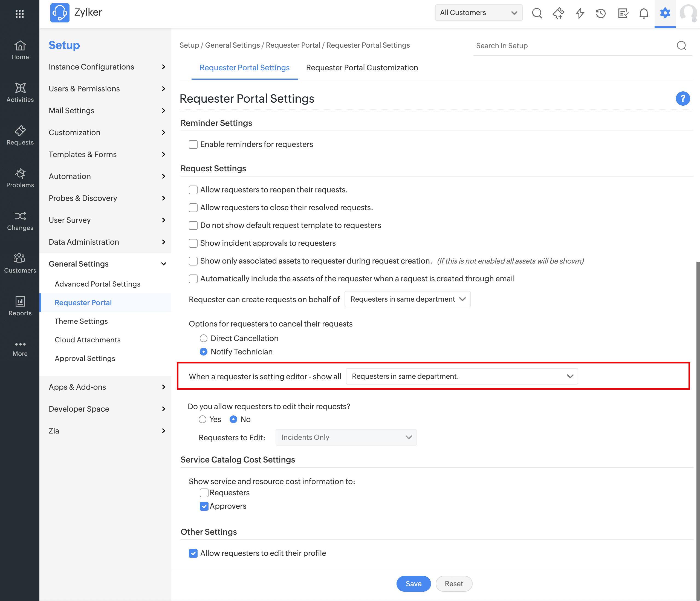The width and height of the screenshot is (700, 601).
Task: Check Allow requesters to reopen requests
Action: [x=193, y=190]
